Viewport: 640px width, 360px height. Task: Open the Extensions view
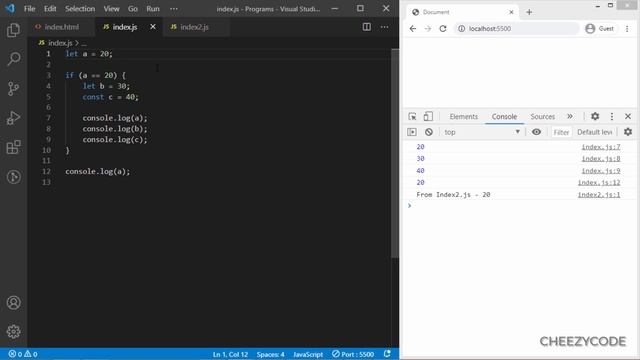tap(13, 147)
